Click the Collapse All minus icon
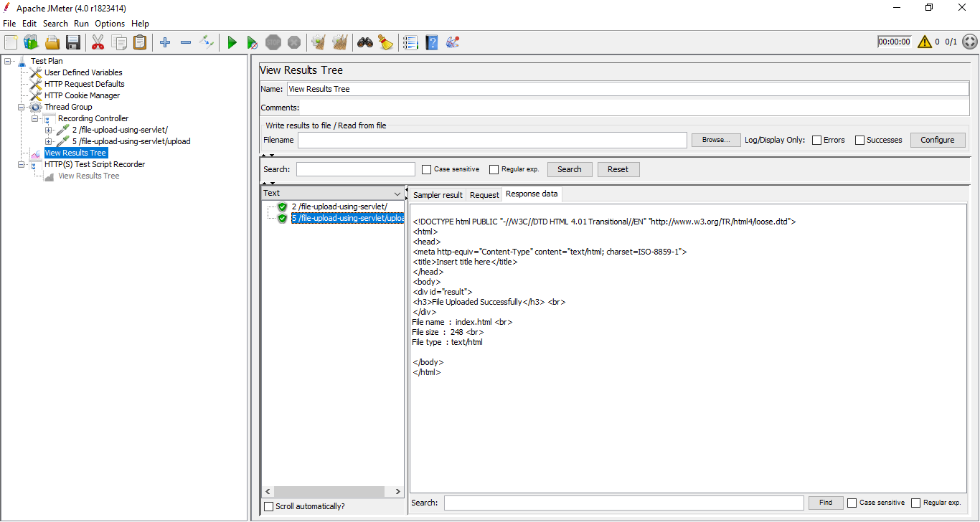 click(186, 42)
